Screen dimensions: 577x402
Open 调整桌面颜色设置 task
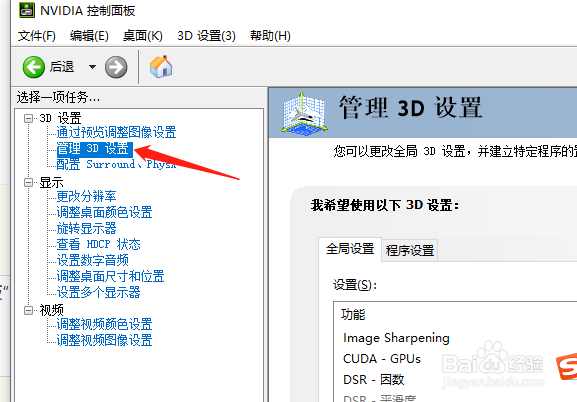tap(104, 212)
